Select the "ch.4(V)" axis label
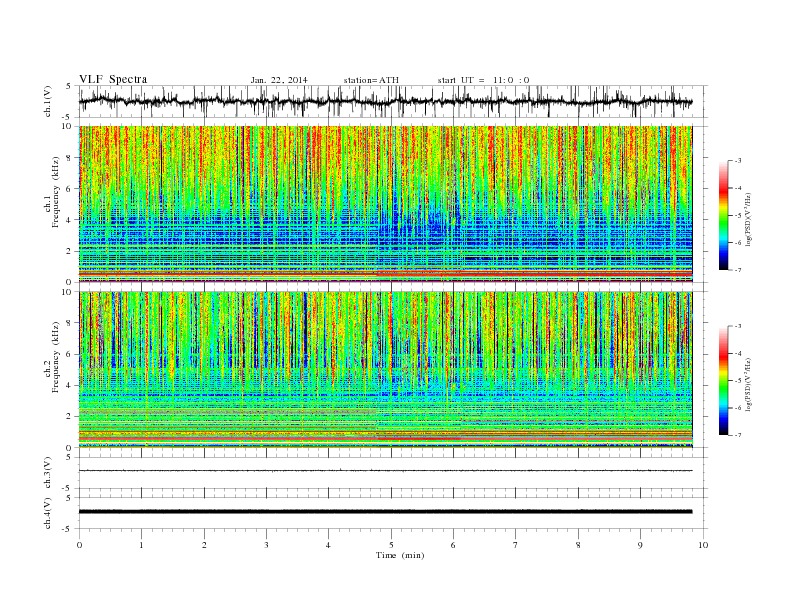 (48, 513)
